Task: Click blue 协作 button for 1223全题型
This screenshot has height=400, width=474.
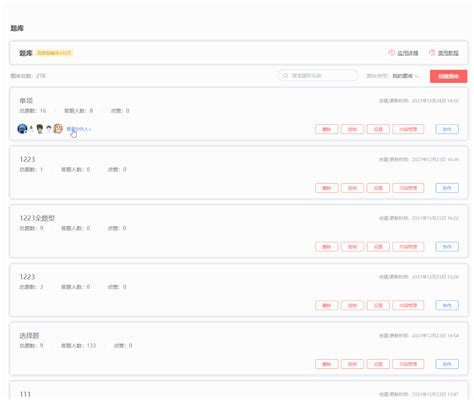Action: click(x=447, y=247)
